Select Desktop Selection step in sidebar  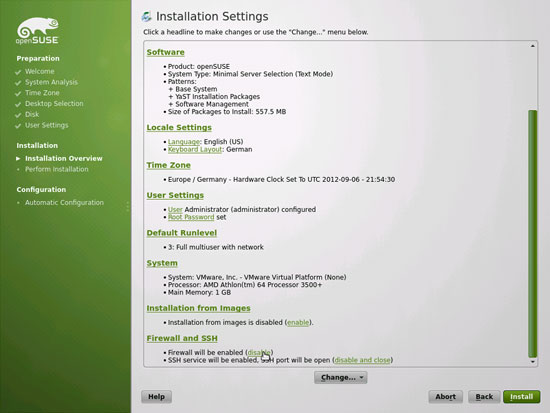[54, 104]
